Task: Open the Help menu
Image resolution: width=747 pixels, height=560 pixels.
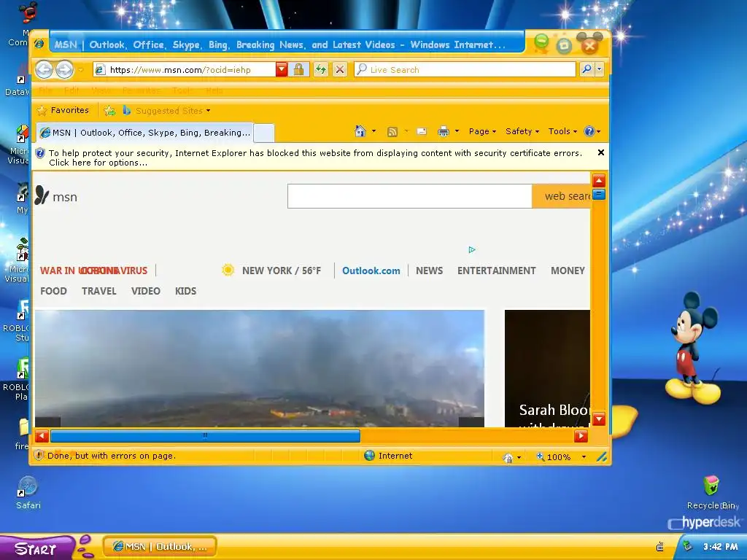Action: tap(214, 90)
